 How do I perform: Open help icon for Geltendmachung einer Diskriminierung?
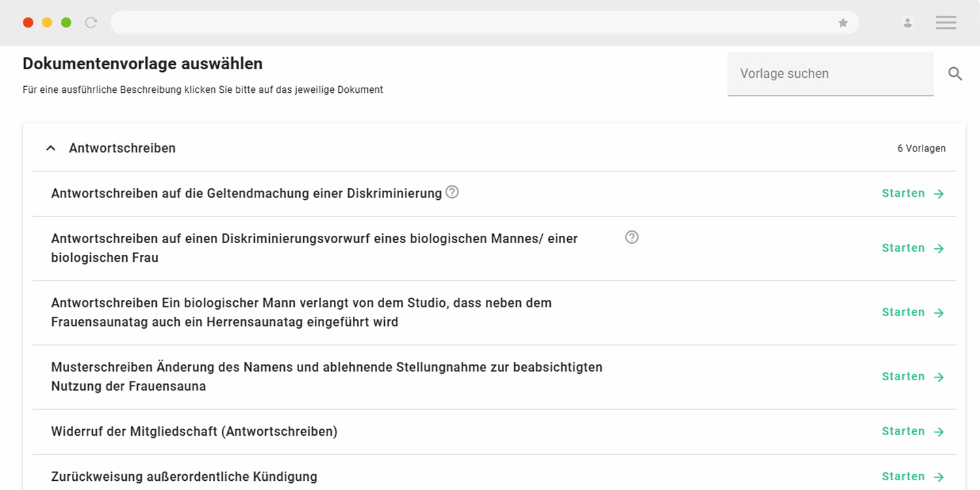(452, 192)
